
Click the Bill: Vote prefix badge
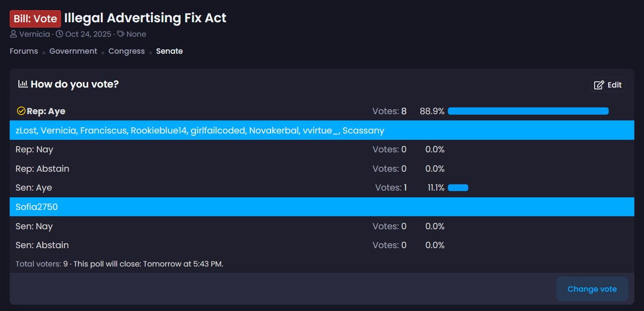[x=35, y=19]
